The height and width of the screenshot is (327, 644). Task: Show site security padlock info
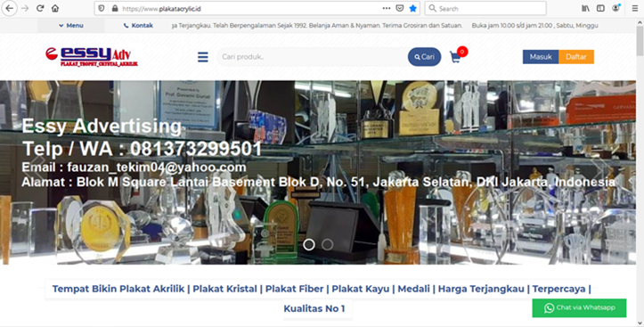pos(115,8)
